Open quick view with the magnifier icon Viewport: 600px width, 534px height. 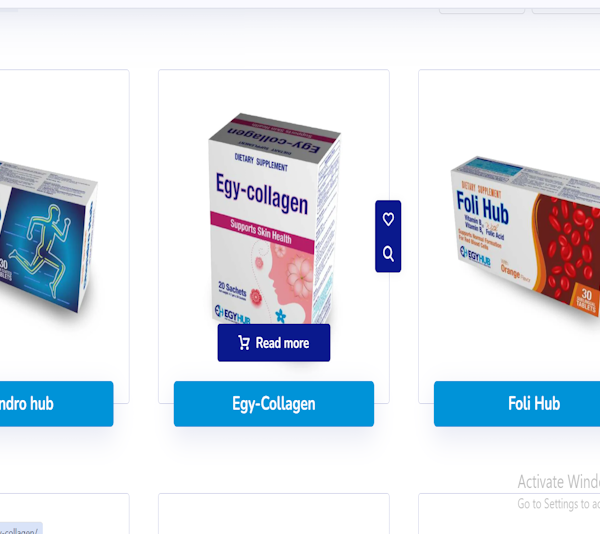coord(388,254)
